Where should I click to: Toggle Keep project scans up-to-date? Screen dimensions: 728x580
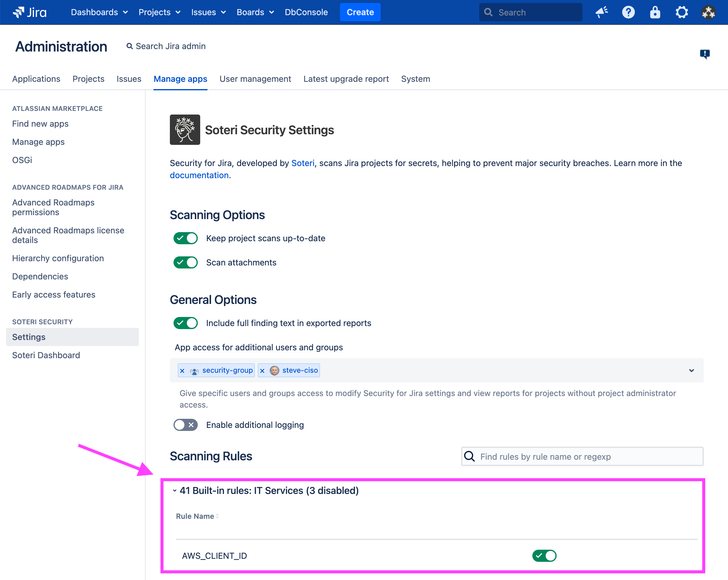pyautogui.click(x=185, y=238)
